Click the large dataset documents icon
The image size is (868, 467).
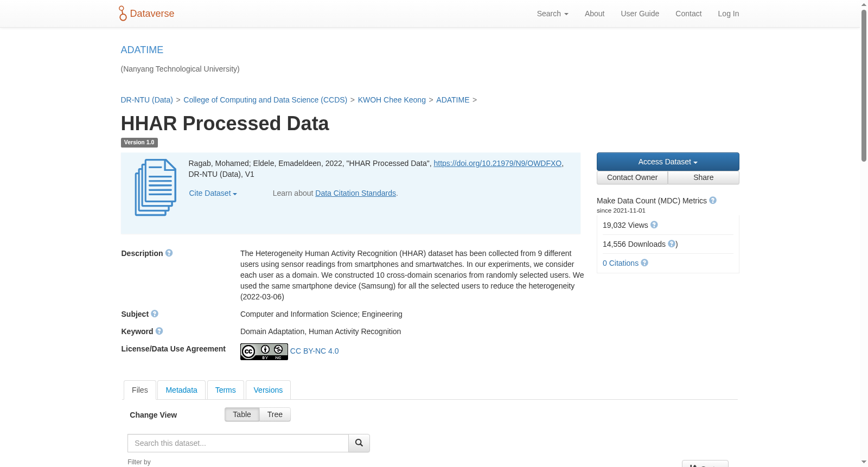click(156, 188)
